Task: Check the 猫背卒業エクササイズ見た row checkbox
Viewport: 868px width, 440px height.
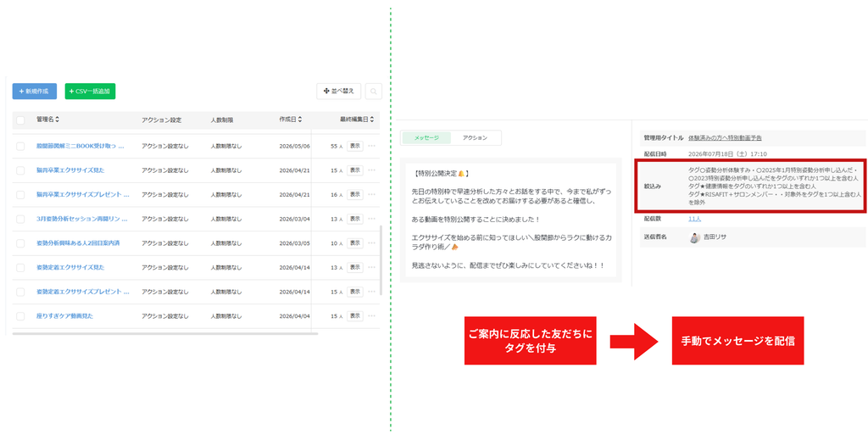Action: [x=20, y=170]
